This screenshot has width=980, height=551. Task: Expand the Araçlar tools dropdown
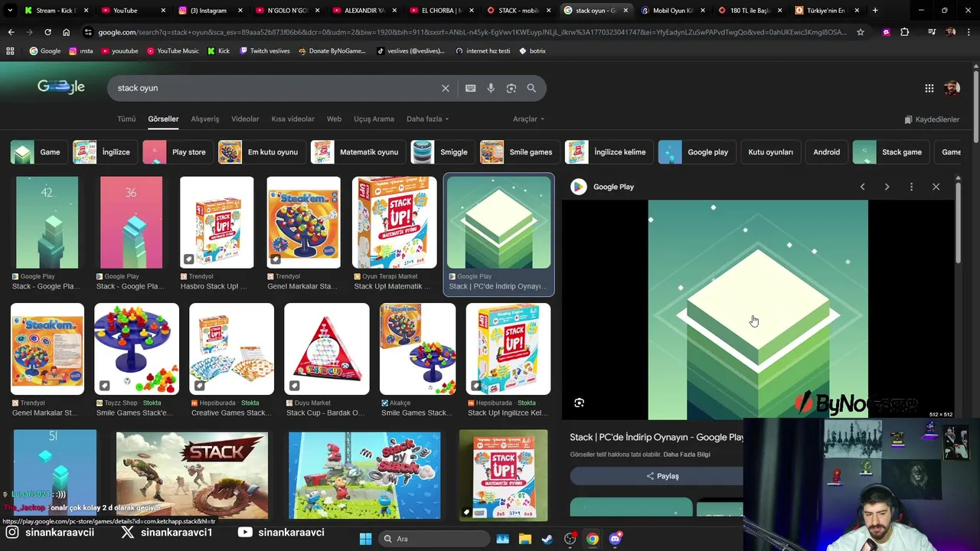(x=528, y=119)
